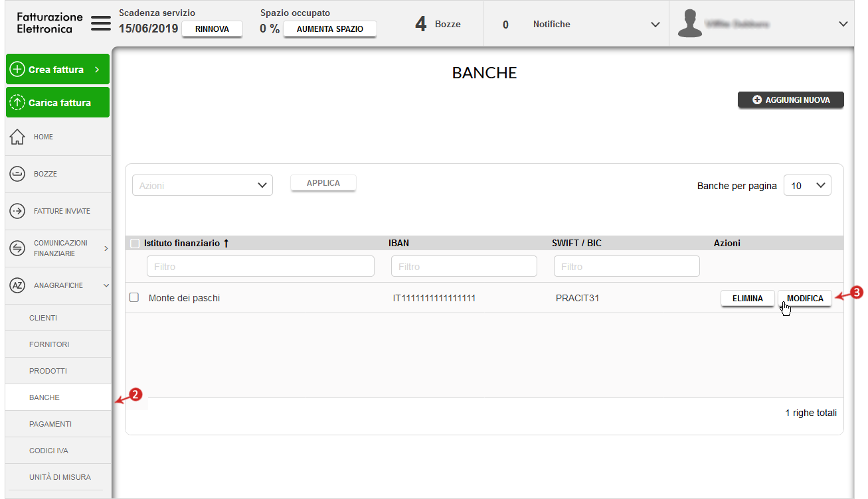Click the Fatture Inviate arrow icon

click(17, 211)
